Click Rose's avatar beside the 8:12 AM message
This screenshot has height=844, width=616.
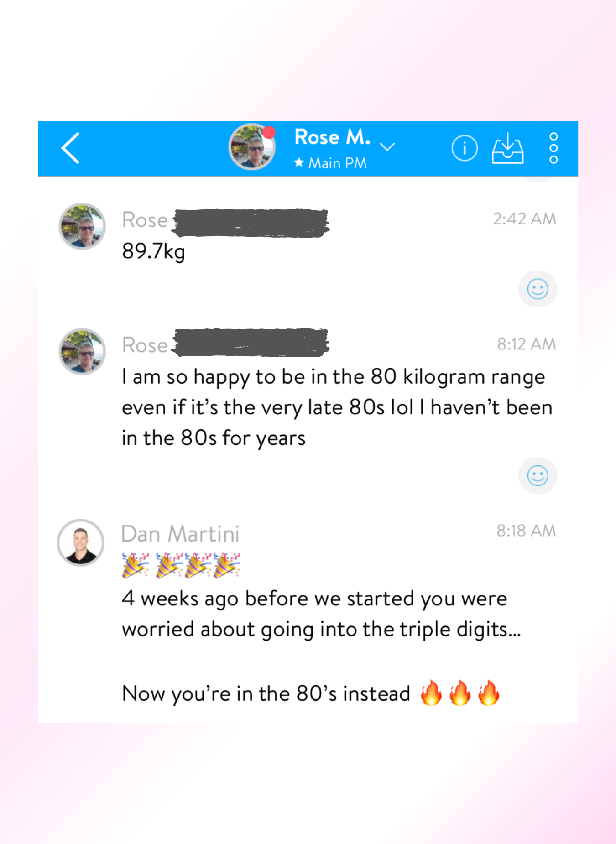[82, 351]
